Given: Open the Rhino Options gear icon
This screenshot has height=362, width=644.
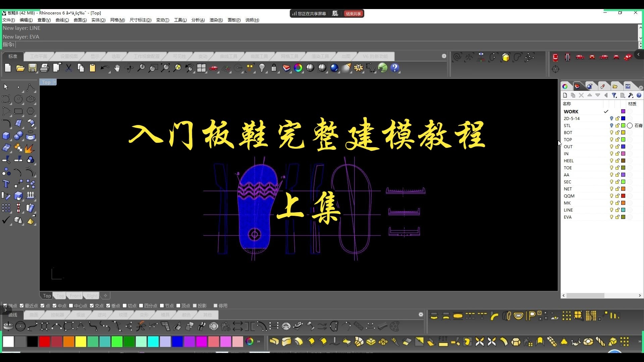Looking at the screenshot, I should tap(358, 68).
